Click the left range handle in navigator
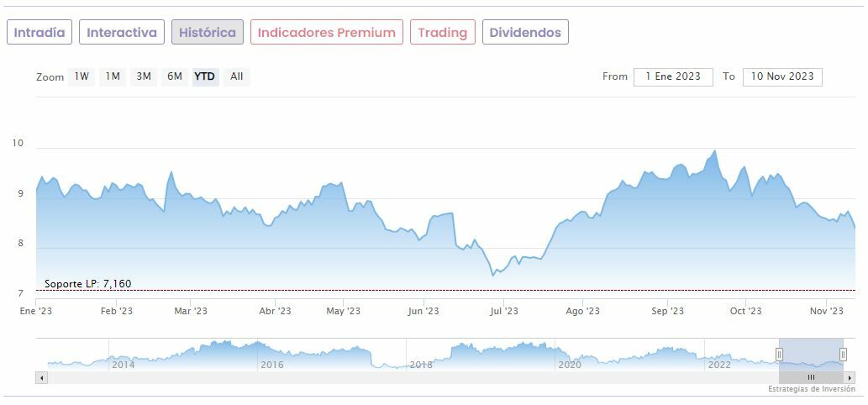The image size is (868, 405). click(x=779, y=355)
